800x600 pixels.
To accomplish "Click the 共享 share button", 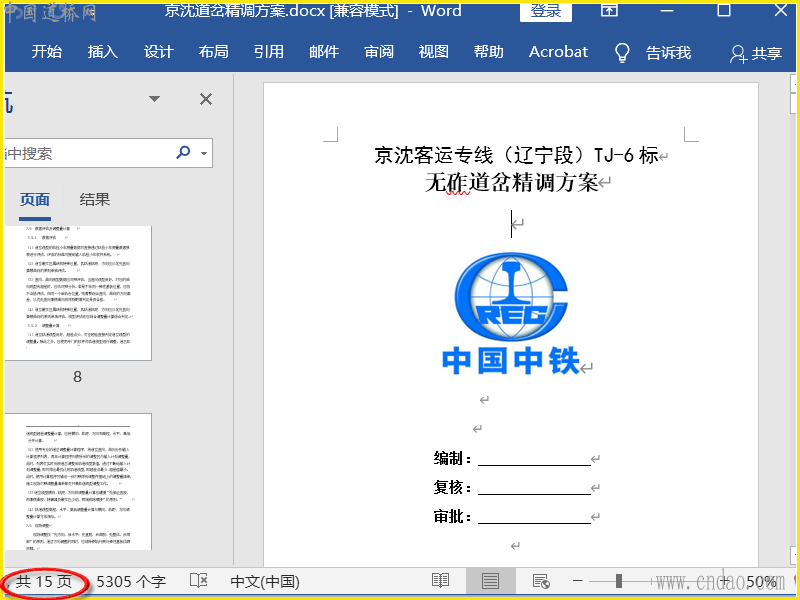I will coord(756,53).
